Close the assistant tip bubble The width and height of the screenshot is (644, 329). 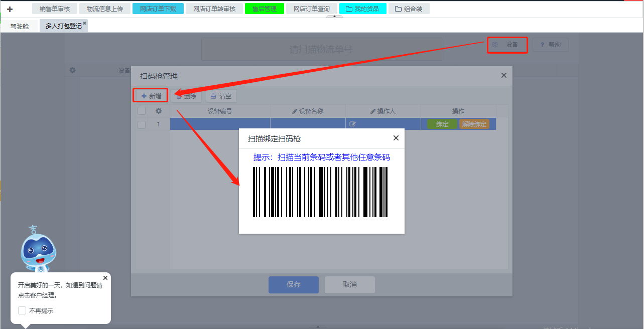(105, 278)
